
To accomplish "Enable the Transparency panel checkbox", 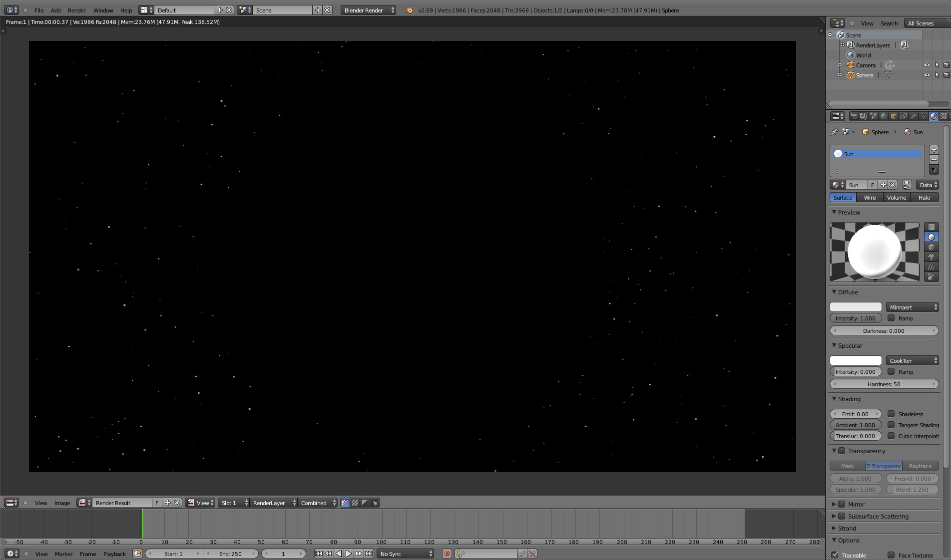I will [x=842, y=451].
